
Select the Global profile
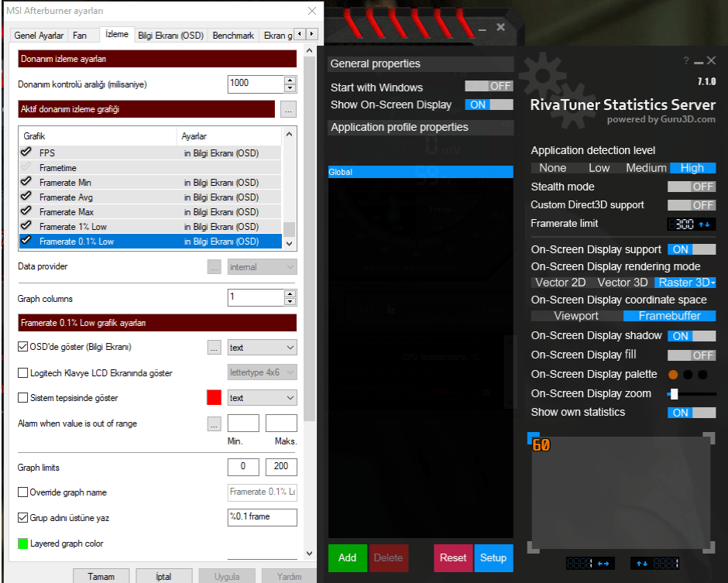[421, 172]
